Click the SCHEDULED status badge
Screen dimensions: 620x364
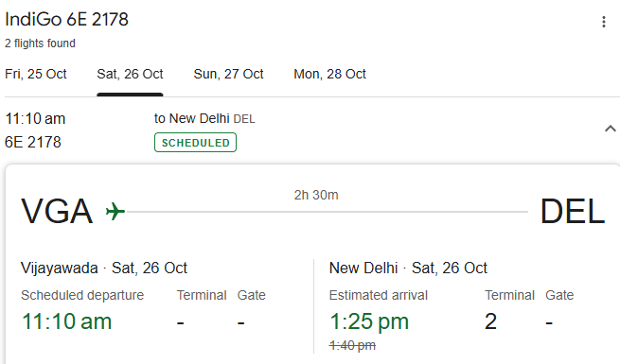195,143
